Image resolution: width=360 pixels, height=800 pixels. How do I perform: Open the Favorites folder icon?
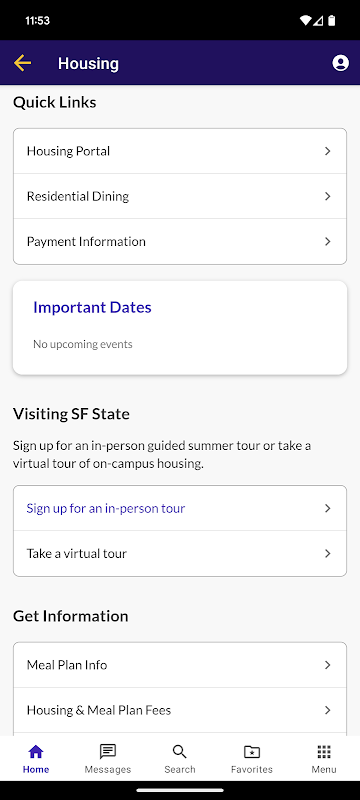252,752
